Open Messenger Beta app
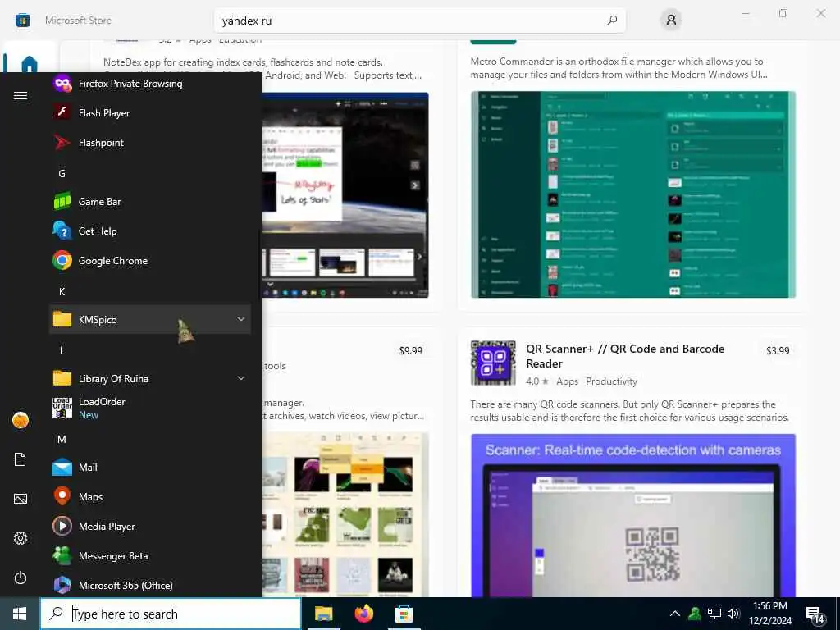 pyautogui.click(x=150, y=555)
